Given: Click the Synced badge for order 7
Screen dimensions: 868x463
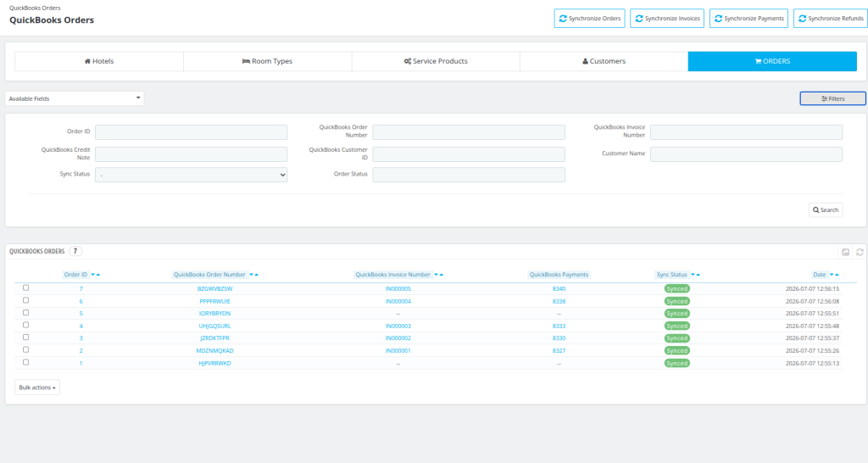Looking at the screenshot, I should coord(676,288).
